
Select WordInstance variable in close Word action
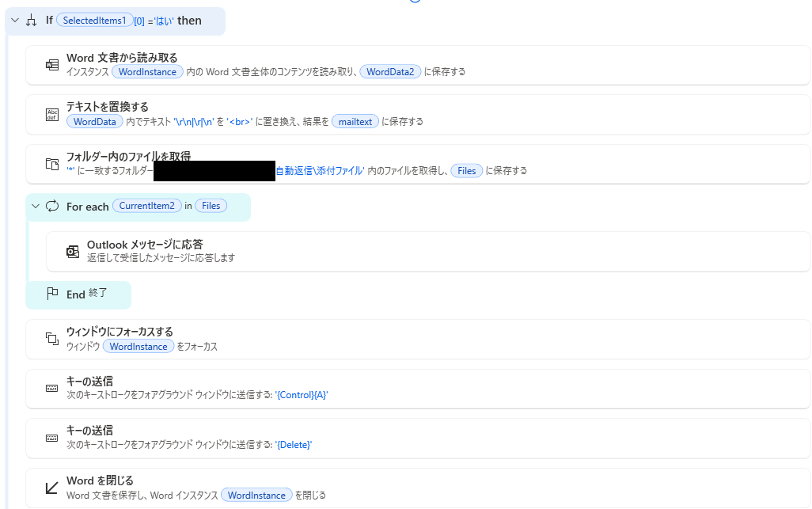(x=257, y=495)
